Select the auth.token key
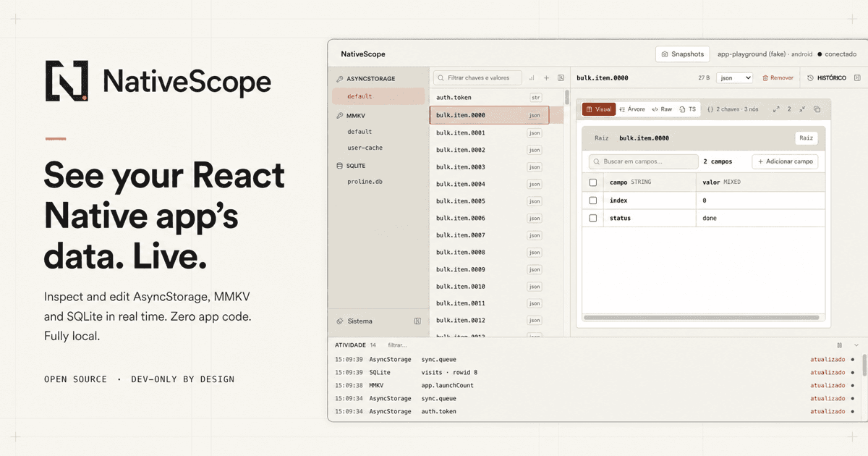This screenshot has height=456, width=868. point(489,97)
